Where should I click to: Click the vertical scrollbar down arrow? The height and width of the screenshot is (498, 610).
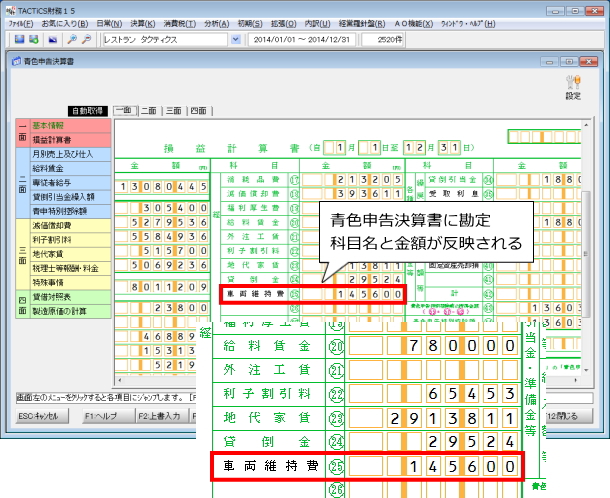(x=586, y=370)
